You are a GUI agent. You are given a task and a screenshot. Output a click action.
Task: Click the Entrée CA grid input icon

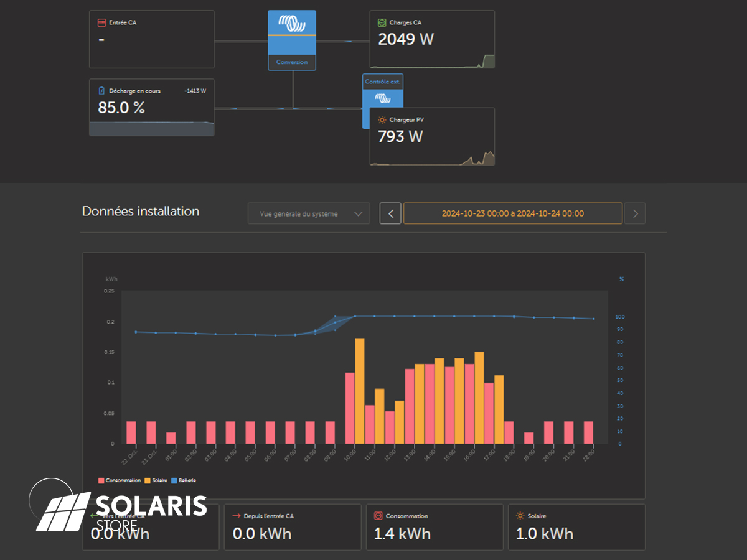(101, 22)
